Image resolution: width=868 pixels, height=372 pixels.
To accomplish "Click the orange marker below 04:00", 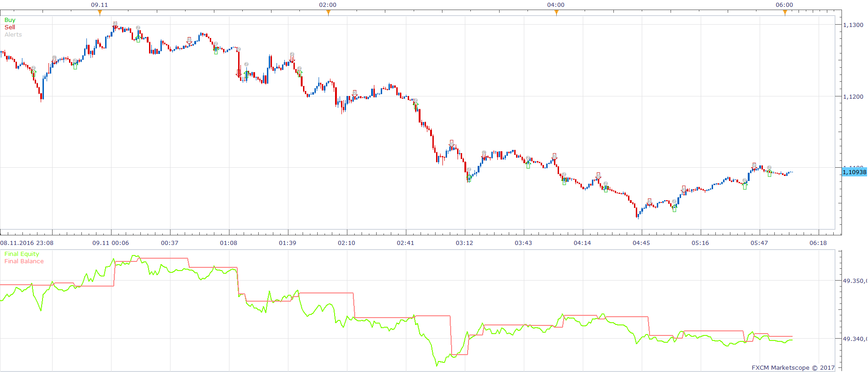I will [556, 12].
